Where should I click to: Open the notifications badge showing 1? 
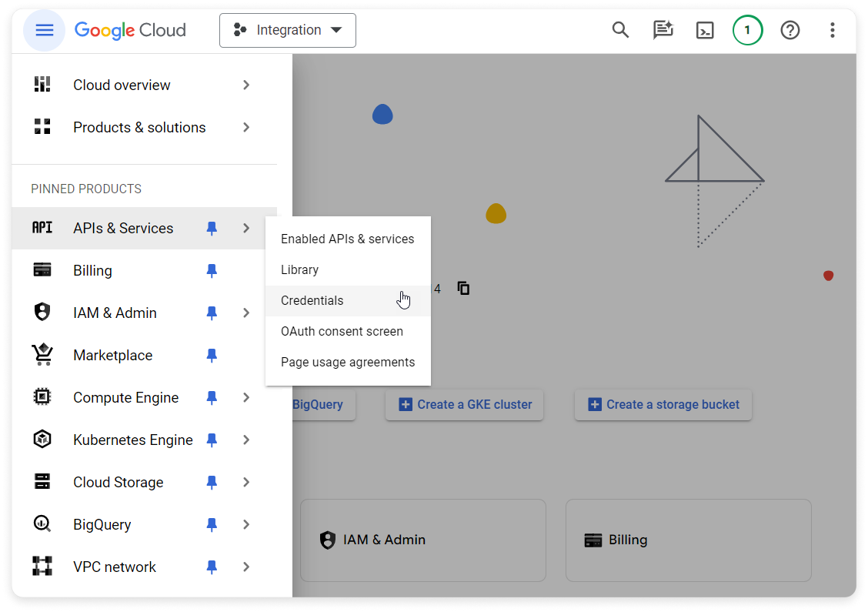(x=747, y=30)
